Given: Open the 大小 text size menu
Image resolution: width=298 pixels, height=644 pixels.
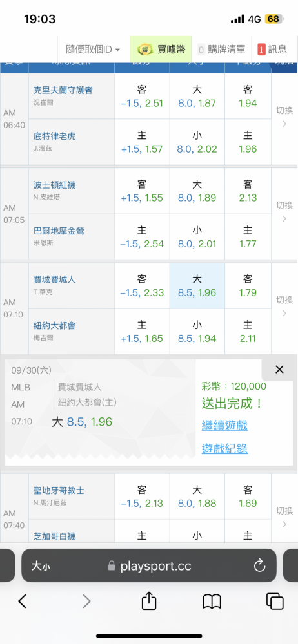Looking at the screenshot, I should [x=41, y=567].
